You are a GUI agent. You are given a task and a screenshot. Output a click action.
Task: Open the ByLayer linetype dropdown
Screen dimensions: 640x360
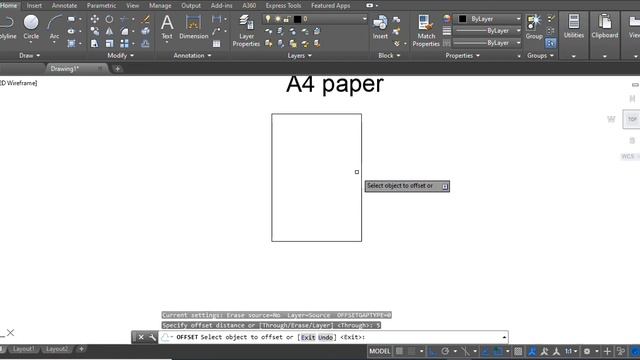coord(487,43)
